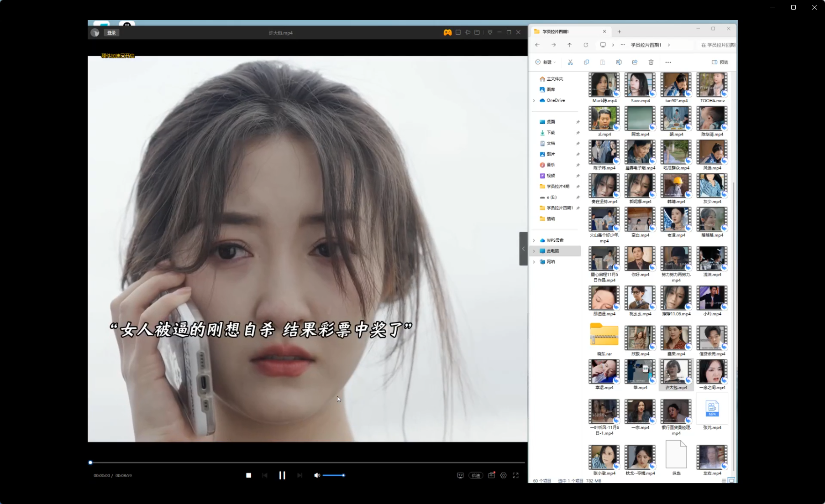Stop the video with the stop button
This screenshot has height=504, width=825.
click(x=249, y=475)
